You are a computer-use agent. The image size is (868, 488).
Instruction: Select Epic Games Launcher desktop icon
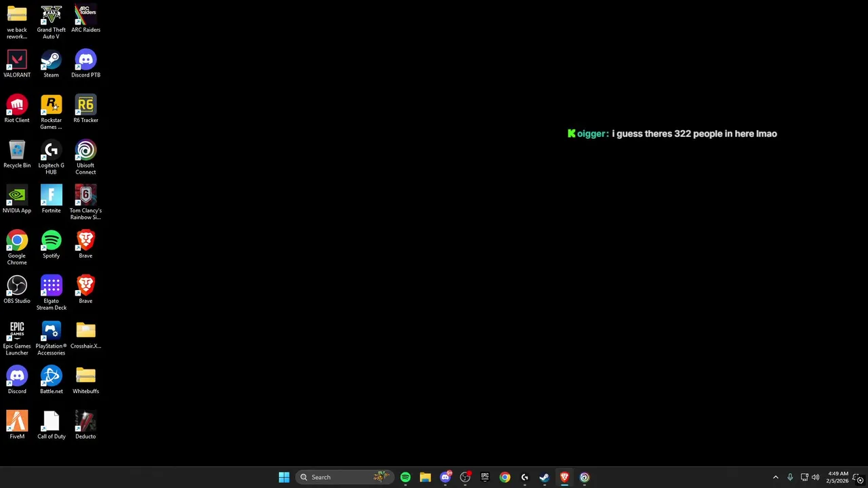click(x=17, y=339)
